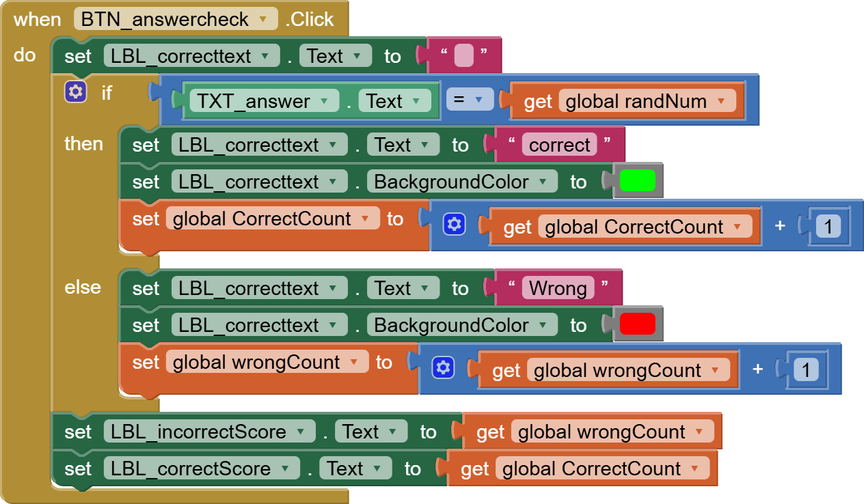Edit number 1 in wrongCount addition
Screen dimensions: 864x504
(x=806, y=369)
